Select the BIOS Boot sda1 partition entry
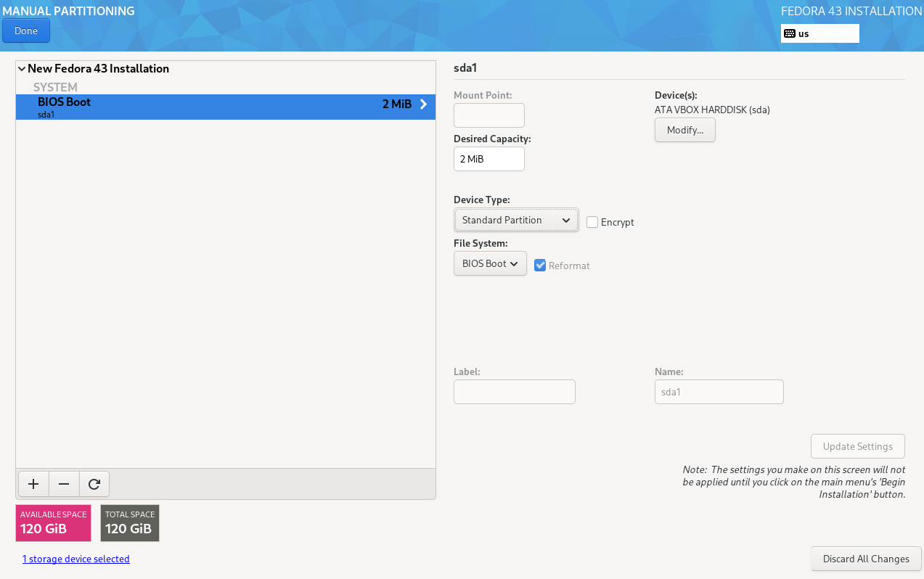 pos(218,107)
